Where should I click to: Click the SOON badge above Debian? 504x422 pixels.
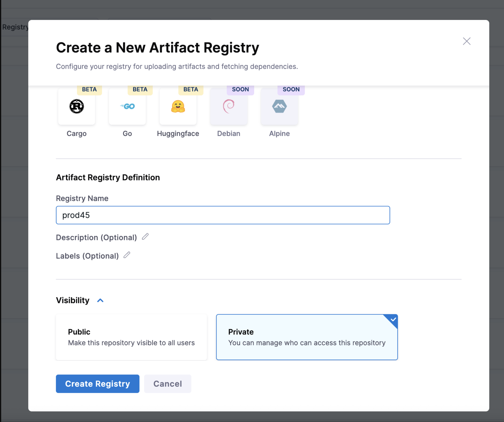[x=240, y=89]
